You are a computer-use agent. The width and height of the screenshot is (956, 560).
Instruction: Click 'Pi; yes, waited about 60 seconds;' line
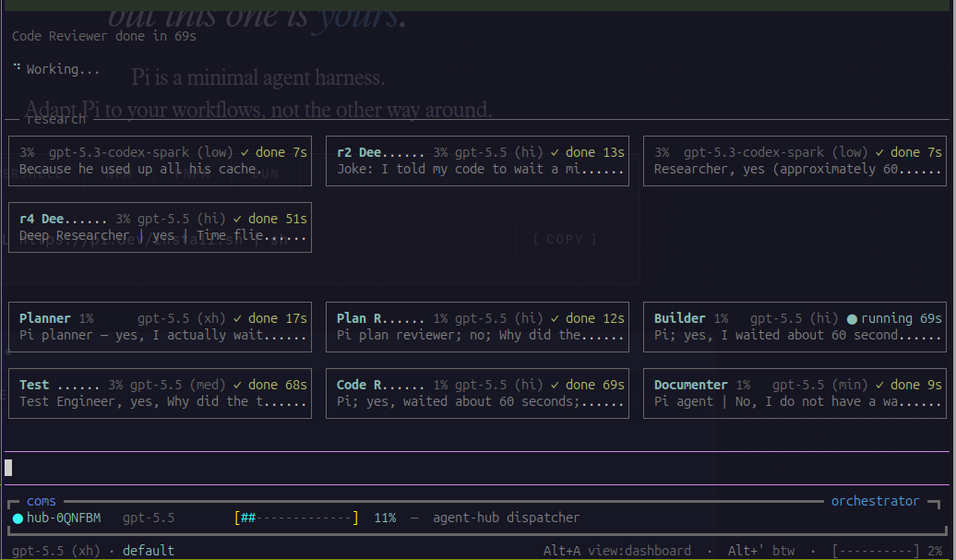(481, 401)
